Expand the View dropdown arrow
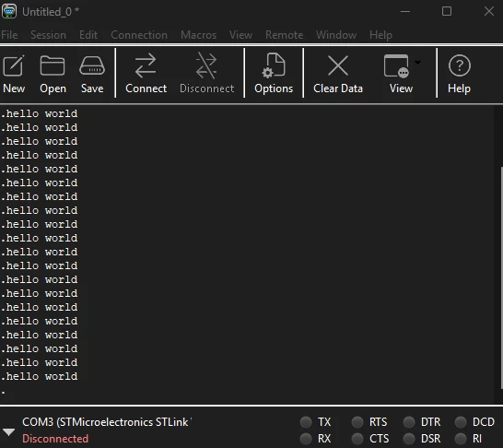Screen dimensions: 503x448 click(417, 63)
